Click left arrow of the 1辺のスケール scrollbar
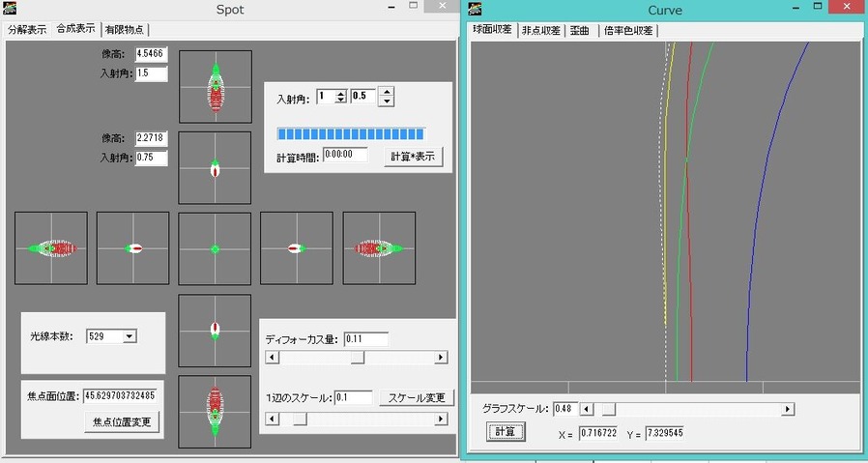This screenshot has width=868, height=463. pyautogui.click(x=272, y=419)
